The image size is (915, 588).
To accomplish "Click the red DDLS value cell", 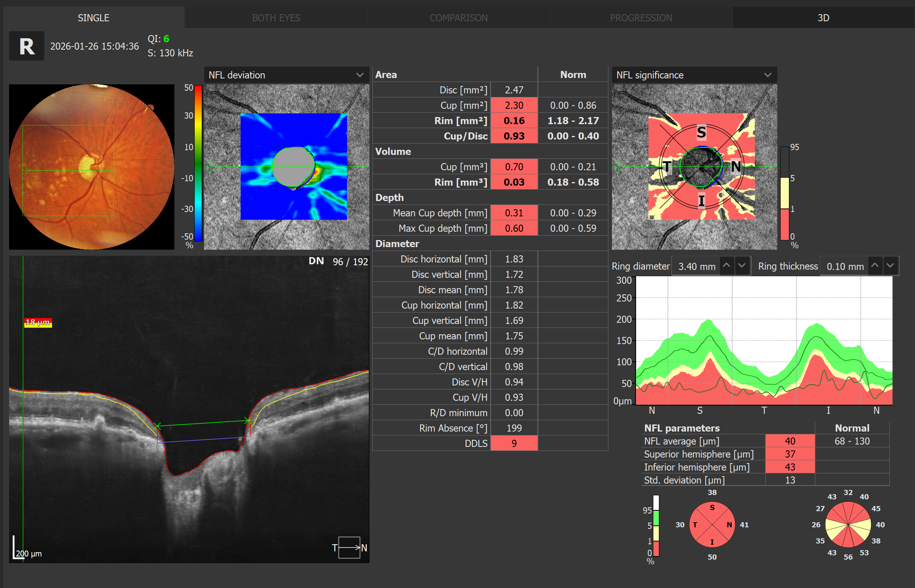I will pyautogui.click(x=514, y=443).
